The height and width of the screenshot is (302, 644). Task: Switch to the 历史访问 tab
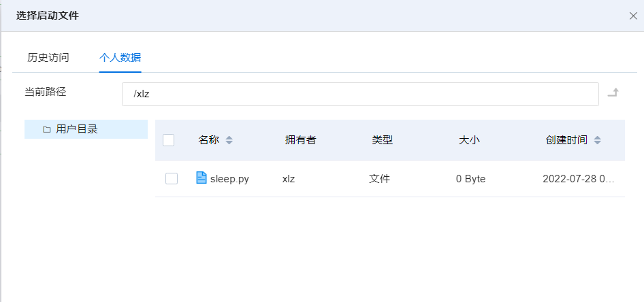pyautogui.click(x=48, y=58)
